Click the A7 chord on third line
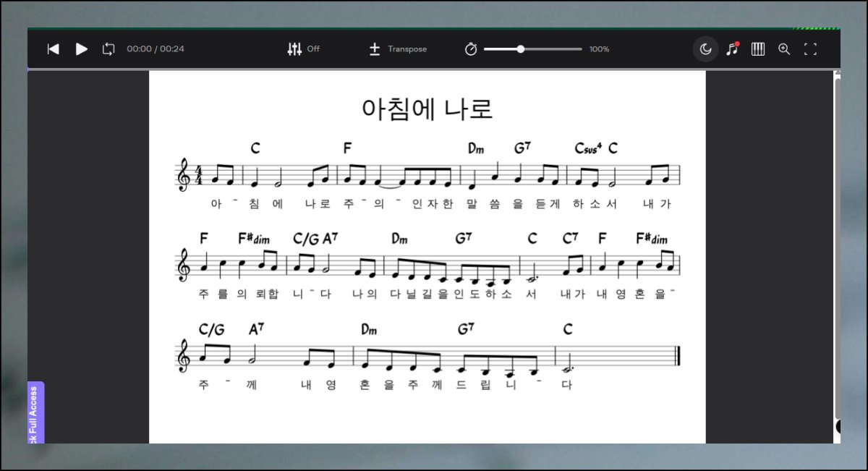Viewport: 868px width, 471px height. point(256,329)
